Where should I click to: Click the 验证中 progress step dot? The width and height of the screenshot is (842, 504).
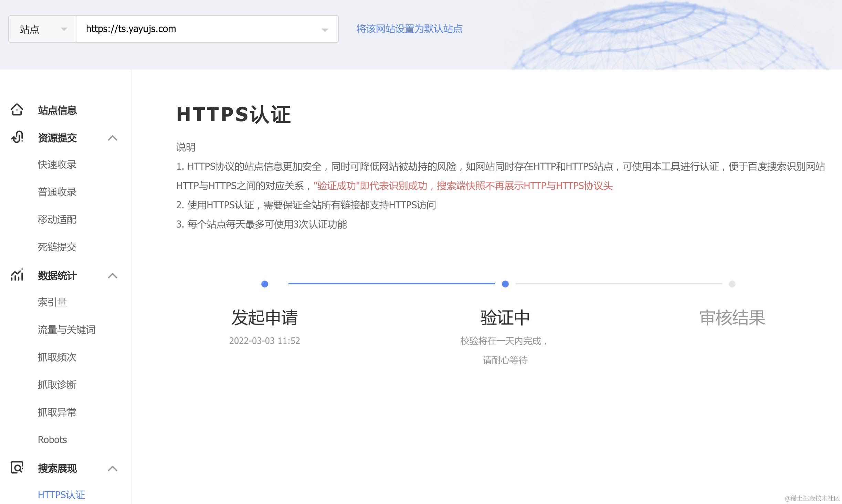pyautogui.click(x=505, y=284)
